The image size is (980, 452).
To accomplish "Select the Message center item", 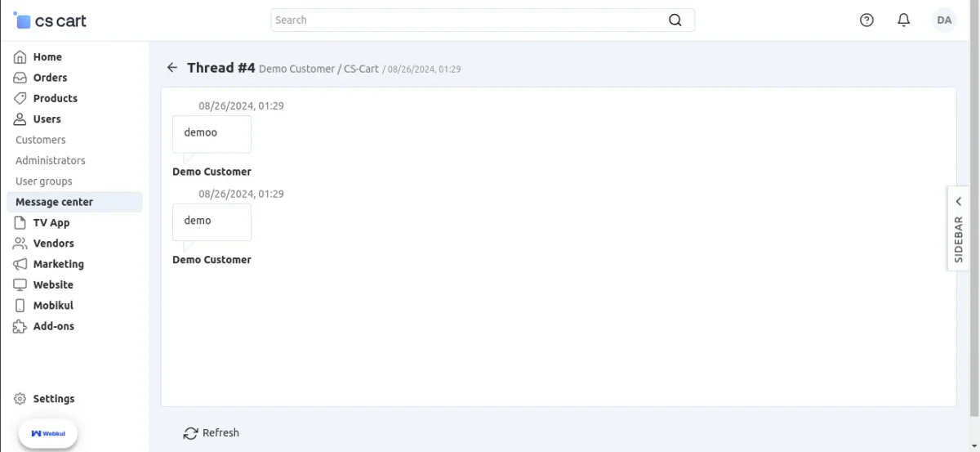I will (x=54, y=202).
